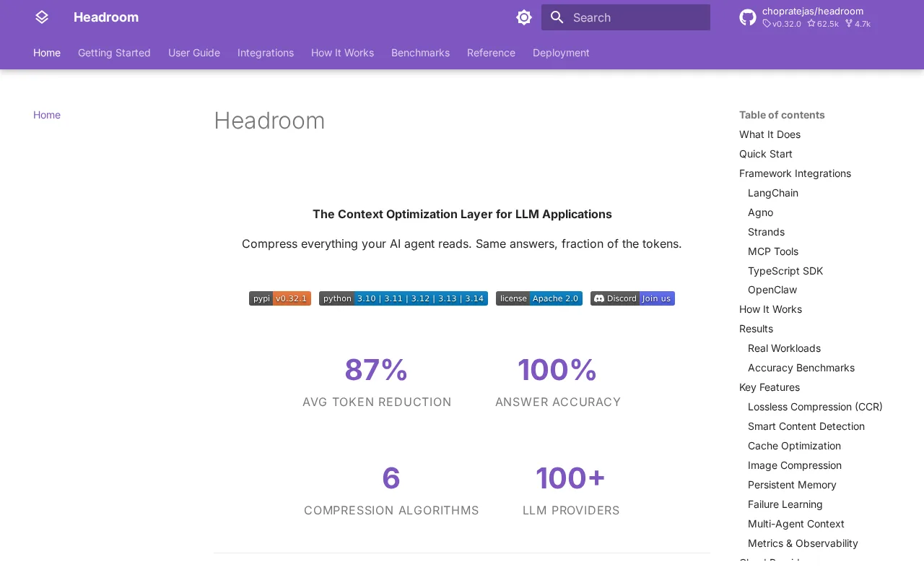Open Smart Content Detection entry
This screenshot has width=924, height=578.
pos(806,426)
